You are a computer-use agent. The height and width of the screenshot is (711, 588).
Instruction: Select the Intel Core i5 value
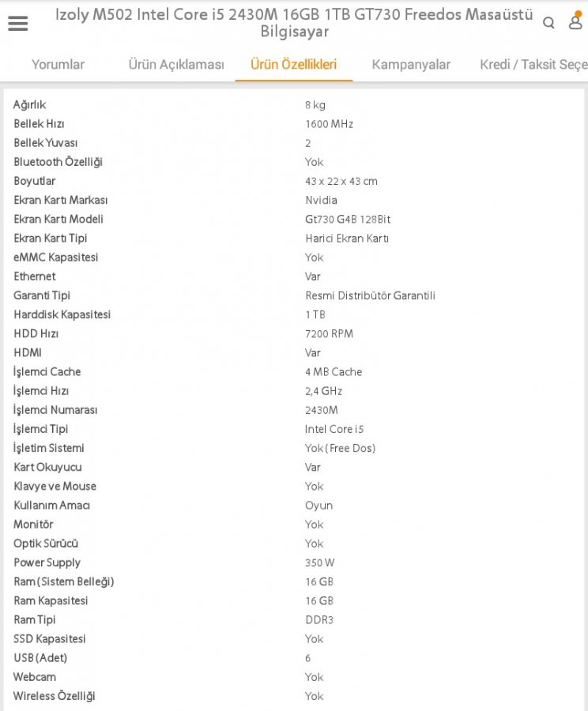(334, 429)
